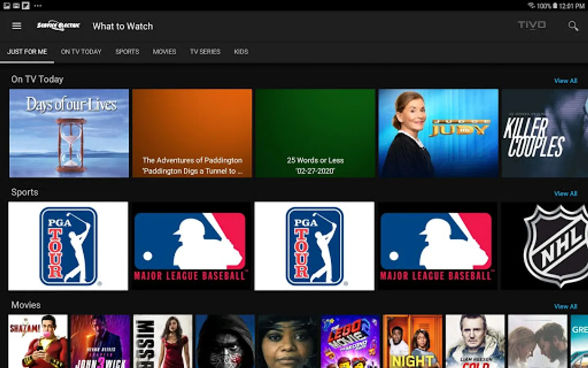Tap the Service Electric logo

tap(58, 26)
